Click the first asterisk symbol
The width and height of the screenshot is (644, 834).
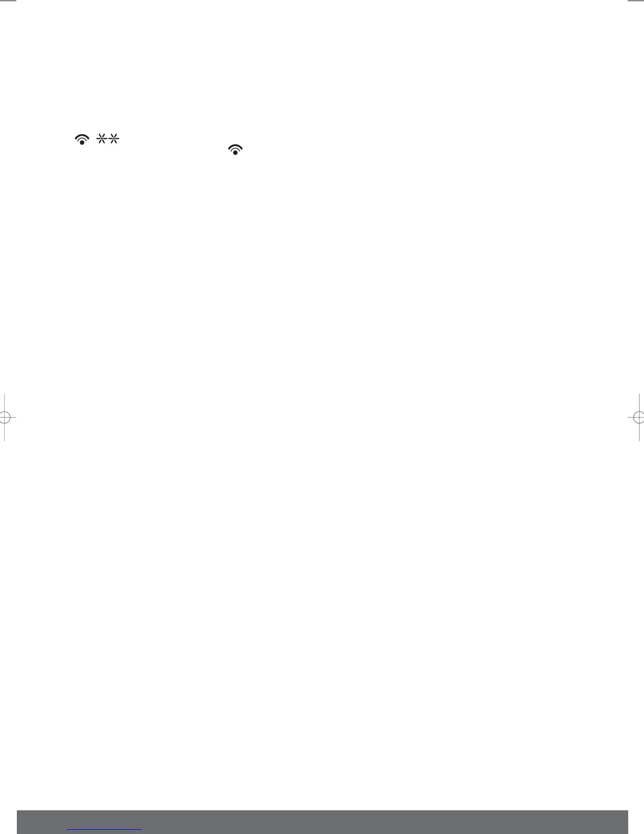pyautogui.click(x=101, y=140)
